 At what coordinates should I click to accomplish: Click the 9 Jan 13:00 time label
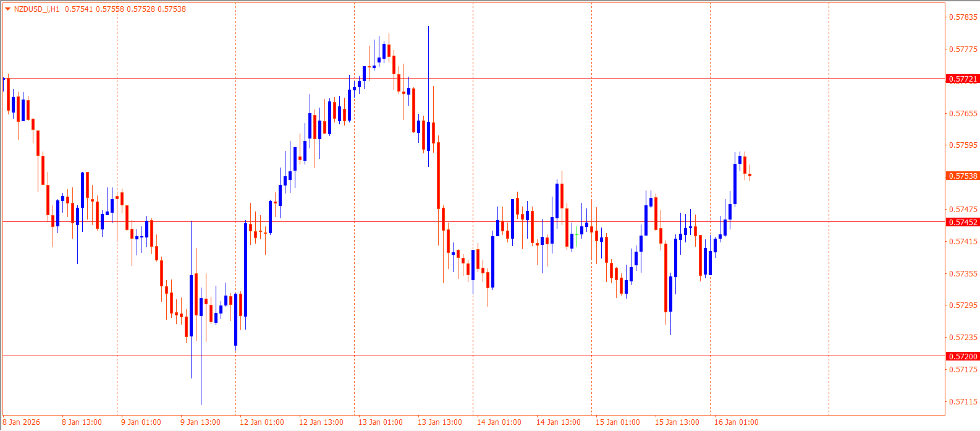200,422
